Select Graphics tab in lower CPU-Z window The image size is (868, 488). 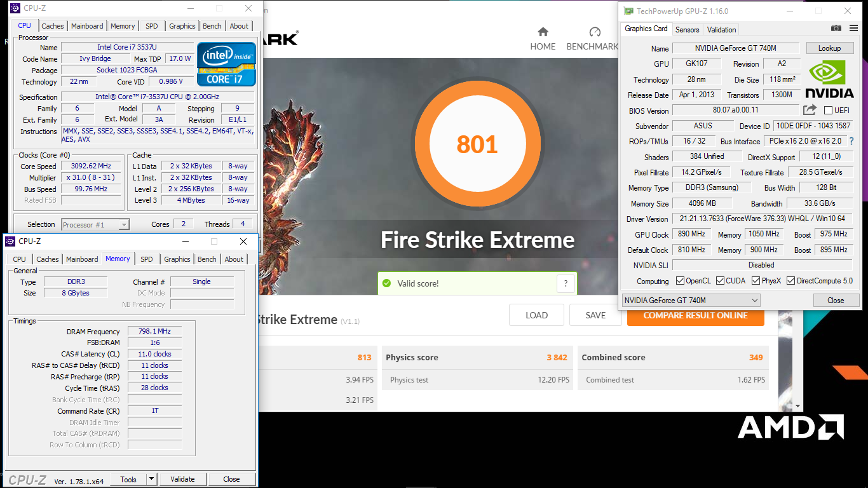pos(177,259)
